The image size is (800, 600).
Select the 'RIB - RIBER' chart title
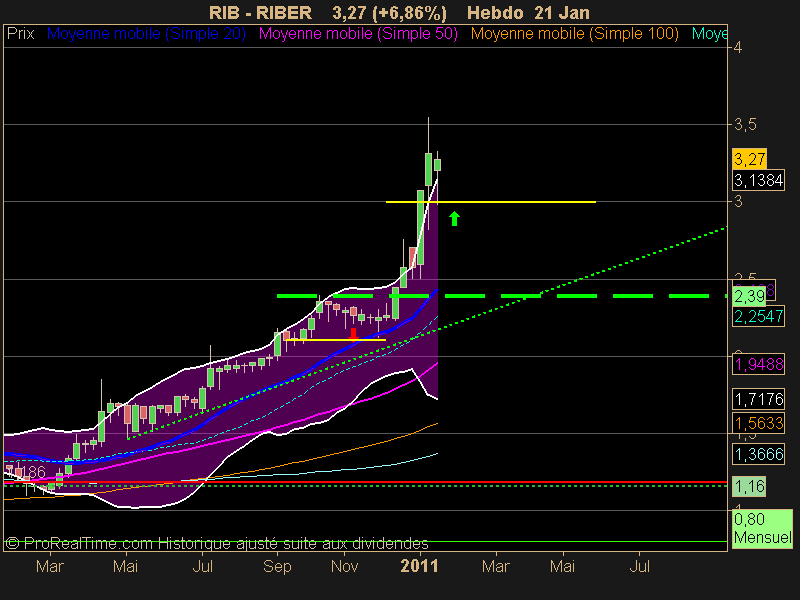point(260,12)
